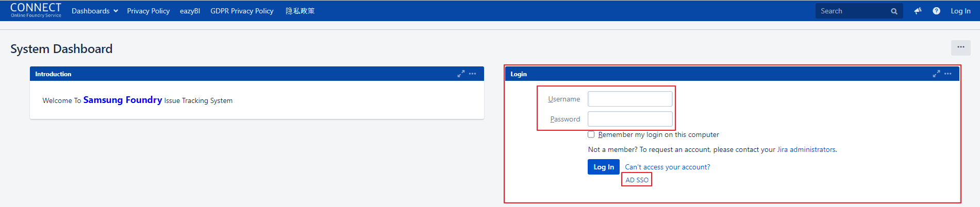Open Privacy Policy in the navigation bar
Viewport: 980px width, 207px height.
148,11
